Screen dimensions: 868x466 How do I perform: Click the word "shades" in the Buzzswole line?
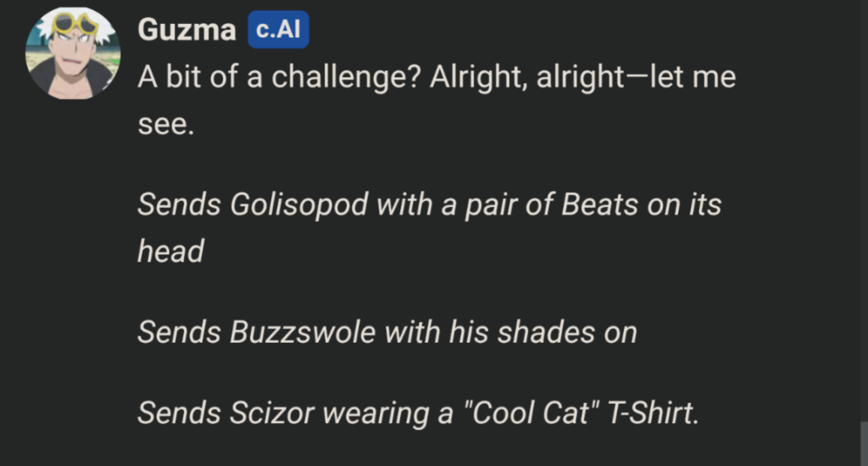546,332
